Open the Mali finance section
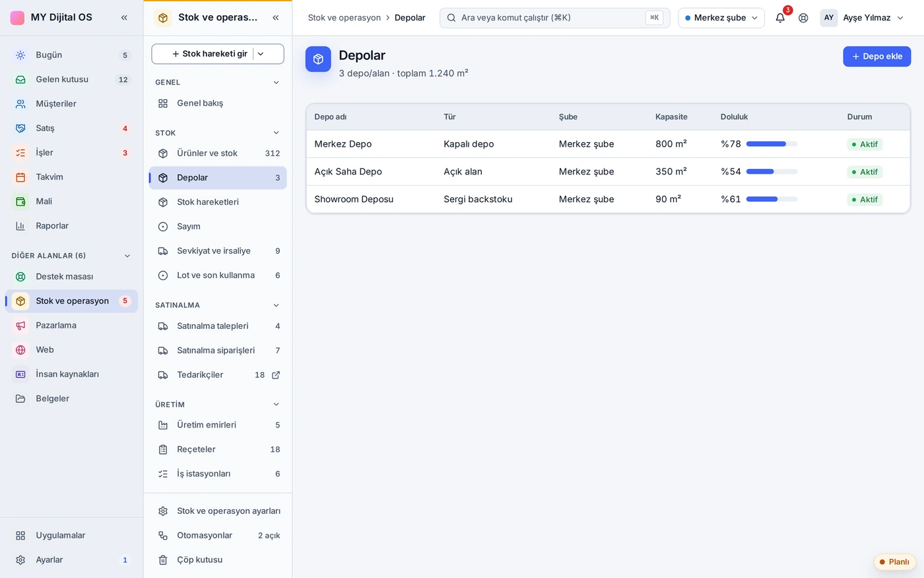The height and width of the screenshot is (578, 924). (x=71, y=201)
